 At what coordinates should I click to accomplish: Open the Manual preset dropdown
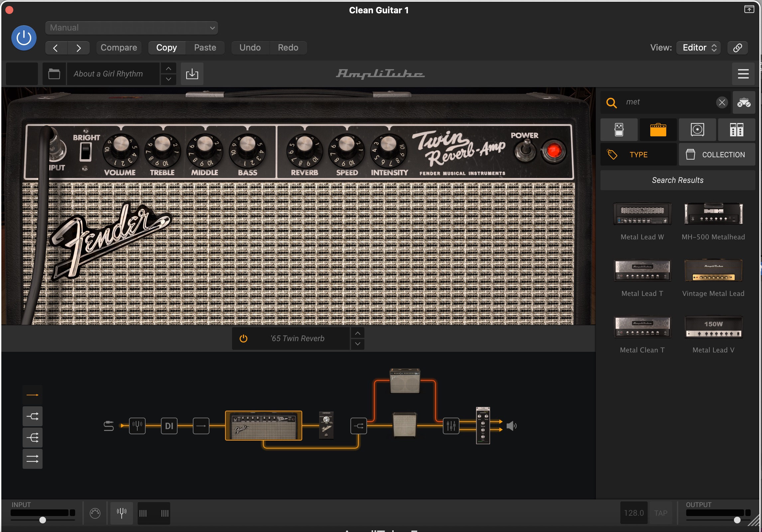click(x=132, y=28)
